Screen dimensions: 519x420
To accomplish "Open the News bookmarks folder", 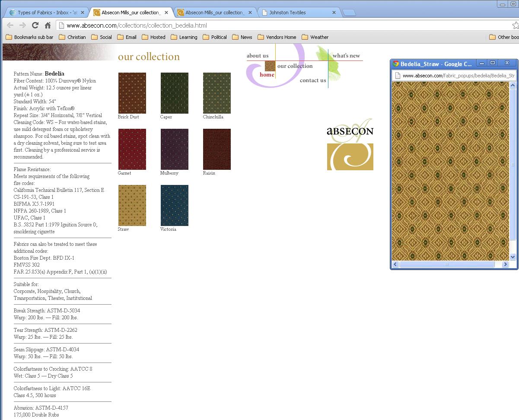I will pos(242,37).
